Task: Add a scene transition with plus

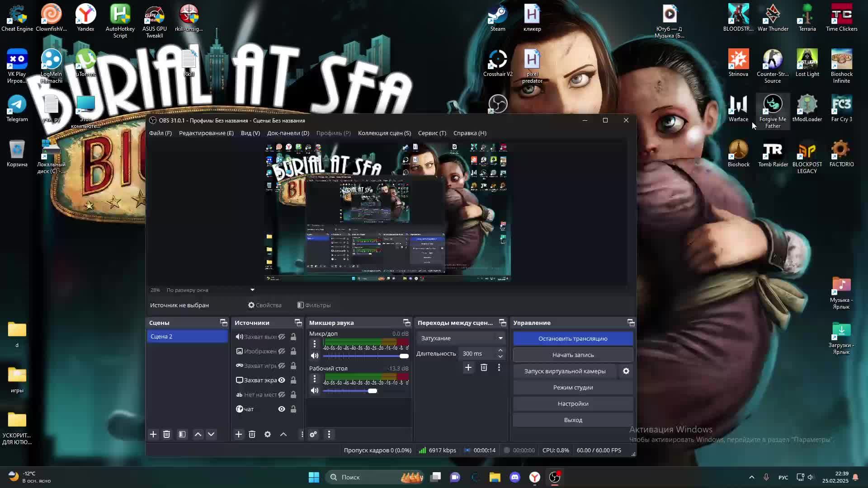Action: 468,367
